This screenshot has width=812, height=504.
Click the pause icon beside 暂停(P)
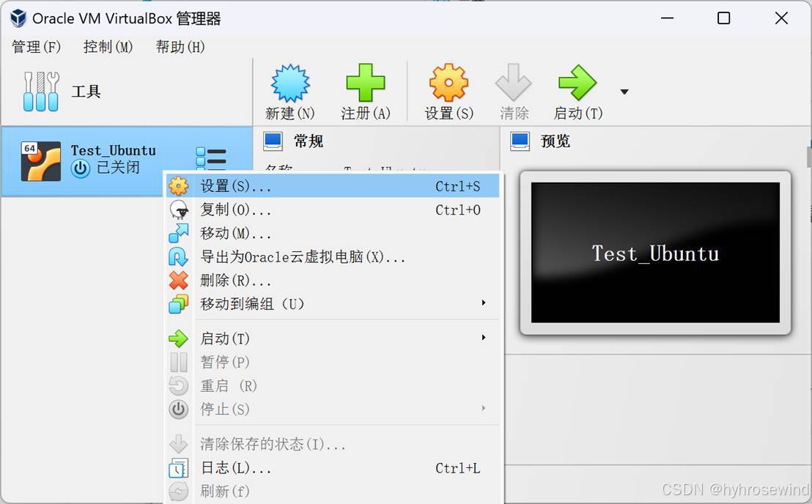pos(179,362)
